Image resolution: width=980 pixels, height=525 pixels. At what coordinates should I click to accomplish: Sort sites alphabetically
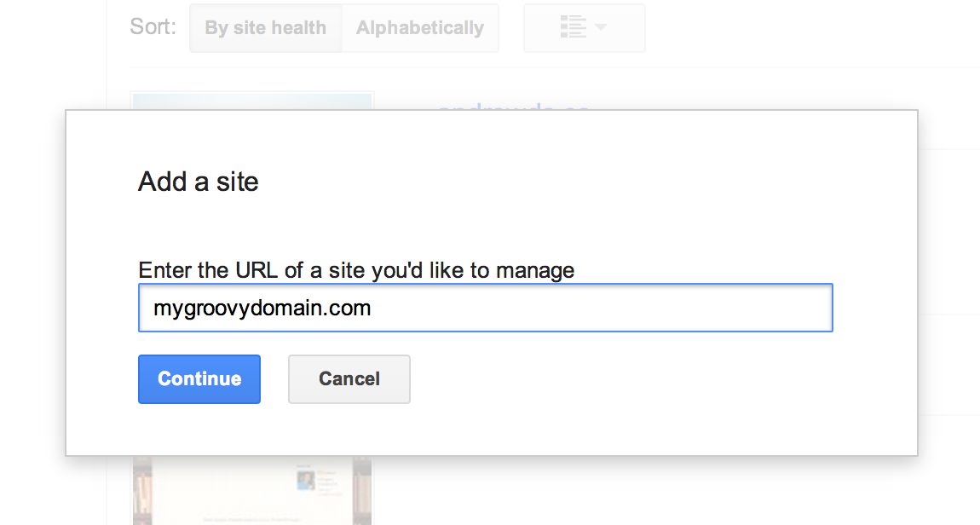point(420,28)
